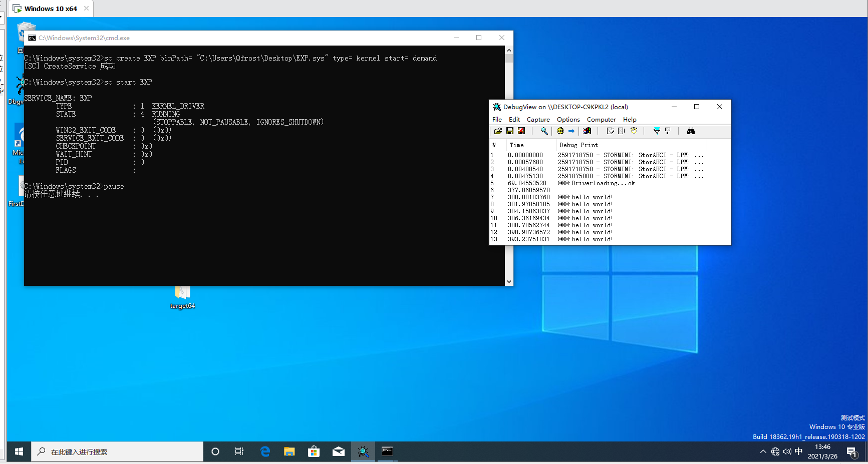
Task: Click the History Depth toolbar icon
Action: tap(668, 131)
